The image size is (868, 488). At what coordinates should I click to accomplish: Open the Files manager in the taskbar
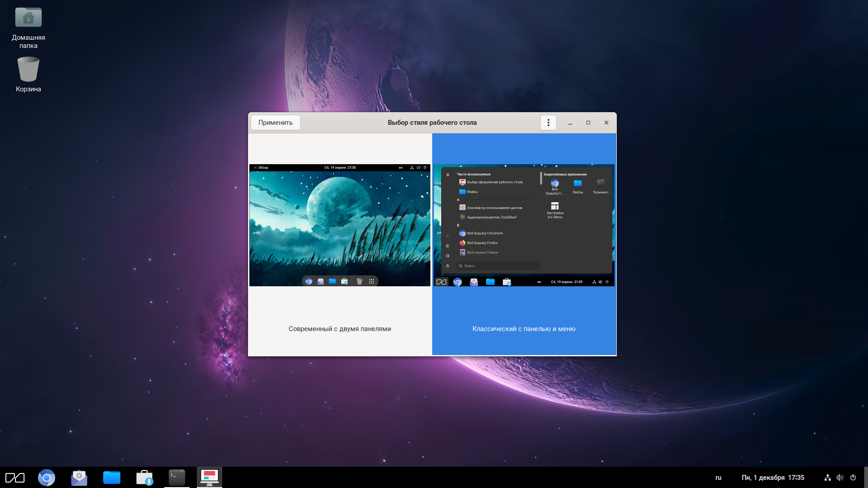(111, 478)
